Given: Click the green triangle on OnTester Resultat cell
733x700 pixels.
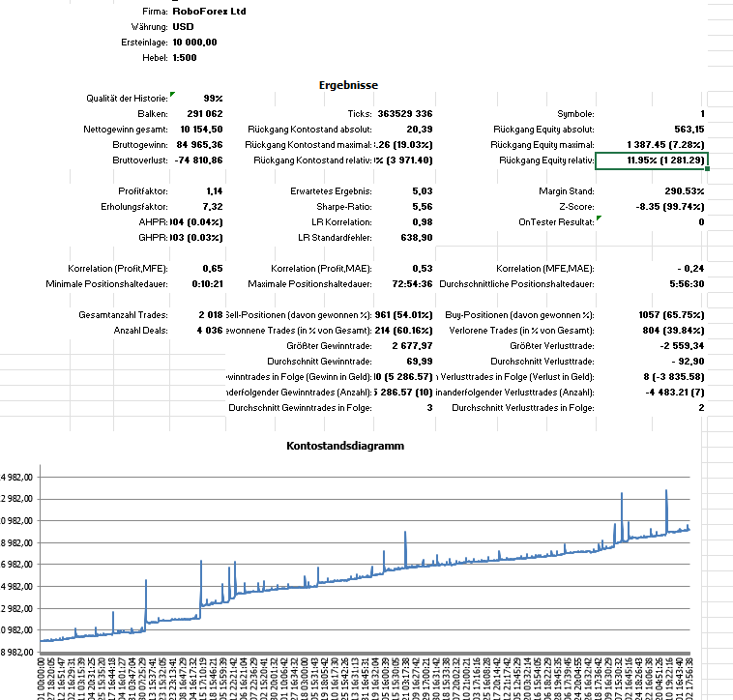Looking at the screenshot, I should [x=600, y=219].
